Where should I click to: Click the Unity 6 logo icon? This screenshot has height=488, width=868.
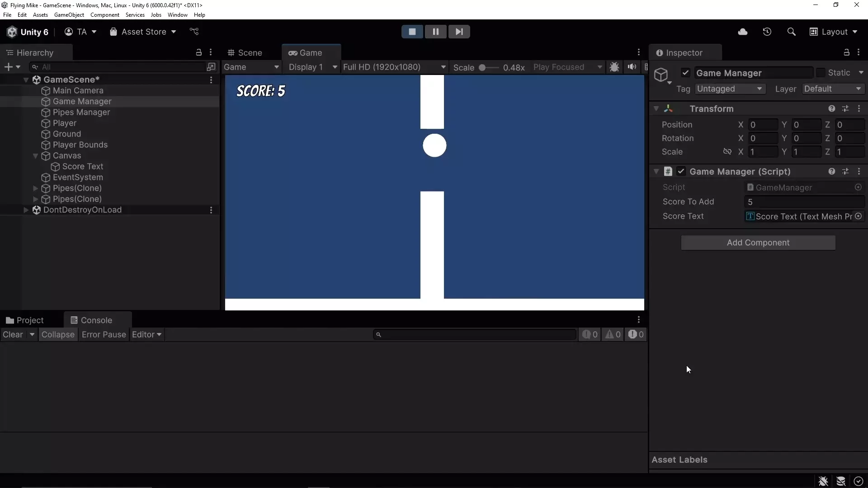click(x=12, y=32)
